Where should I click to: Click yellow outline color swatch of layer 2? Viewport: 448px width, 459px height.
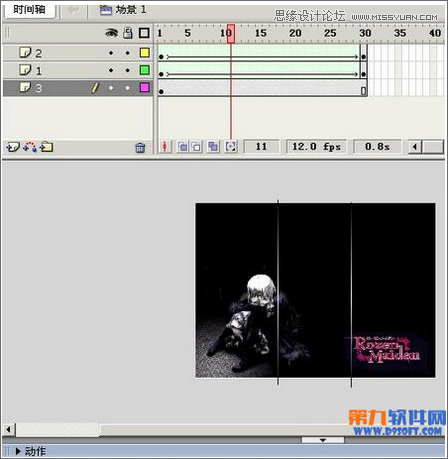click(x=144, y=53)
